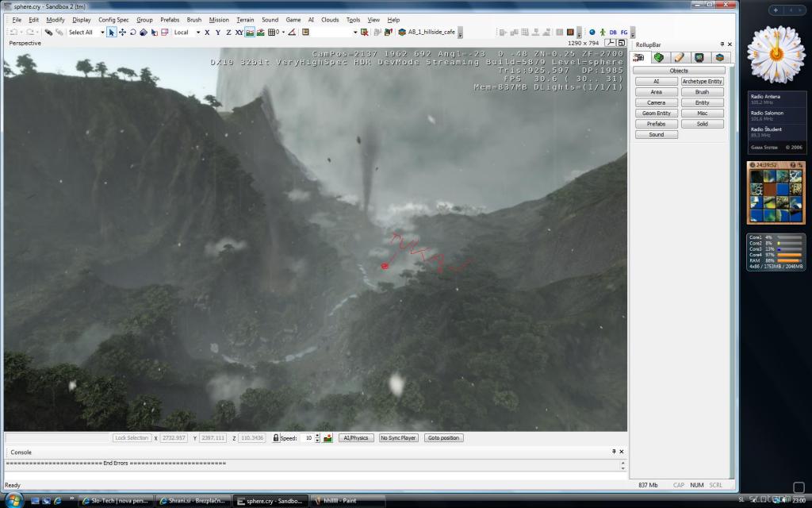The image size is (812, 508).
Task: Open the DB database view
Action: click(x=613, y=32)
